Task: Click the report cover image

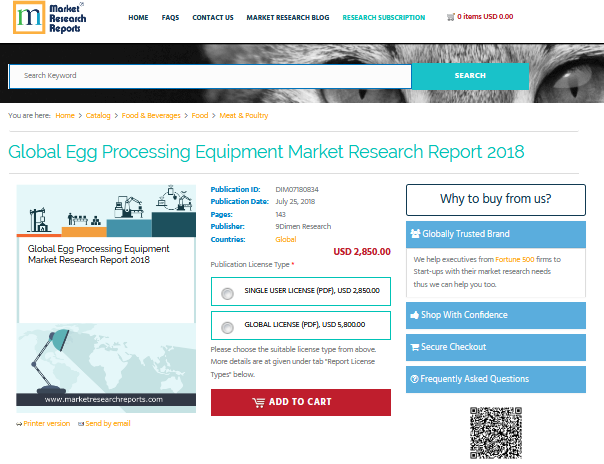Action: 106,299
